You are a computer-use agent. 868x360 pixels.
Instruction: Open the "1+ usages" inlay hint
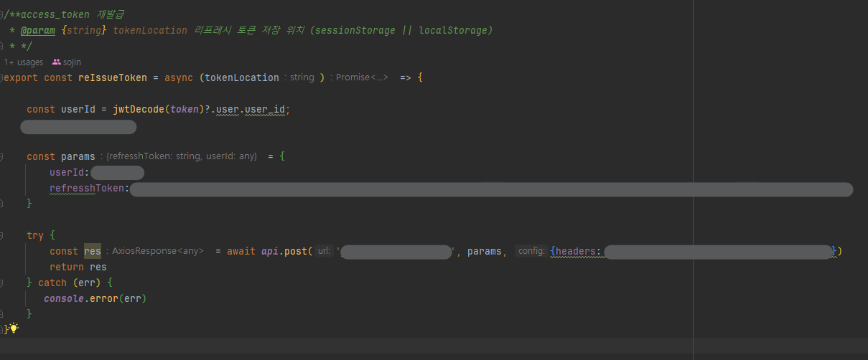click(x=24, y=62)
